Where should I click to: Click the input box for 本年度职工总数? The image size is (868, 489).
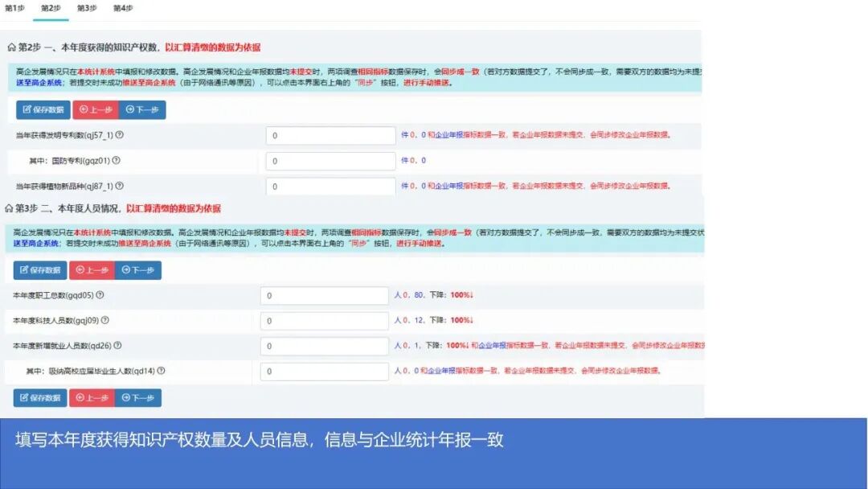coord(325,296)
